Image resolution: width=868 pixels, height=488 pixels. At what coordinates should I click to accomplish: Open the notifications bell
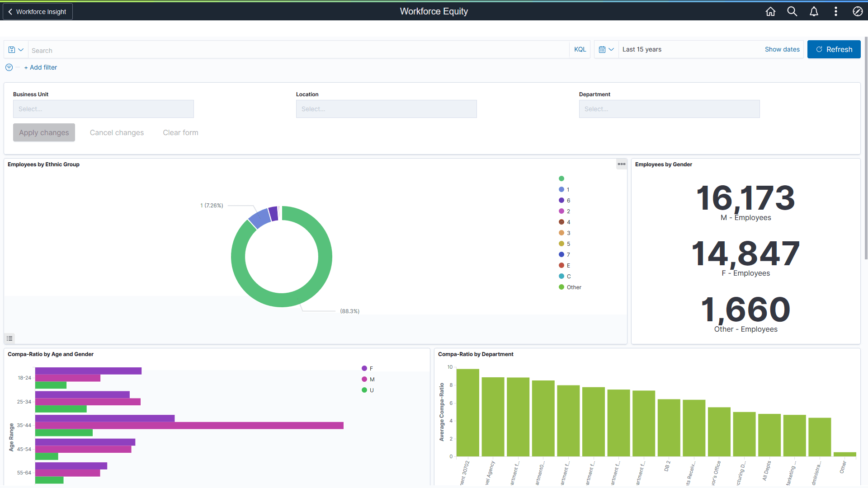click(x=814, y=11)
